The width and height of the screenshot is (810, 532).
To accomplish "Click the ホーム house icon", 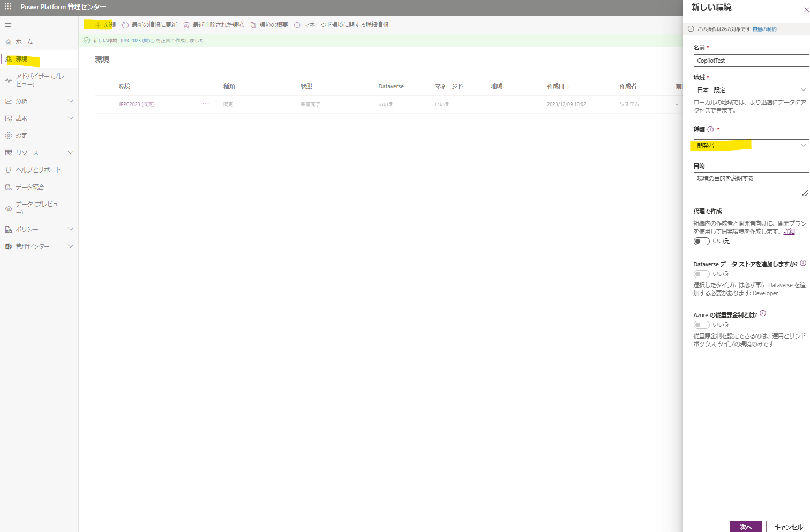I will click(9, 42).
